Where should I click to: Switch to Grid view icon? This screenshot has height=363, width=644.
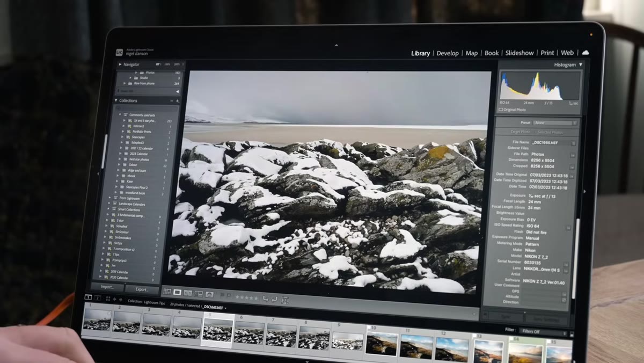pos(166,292)
